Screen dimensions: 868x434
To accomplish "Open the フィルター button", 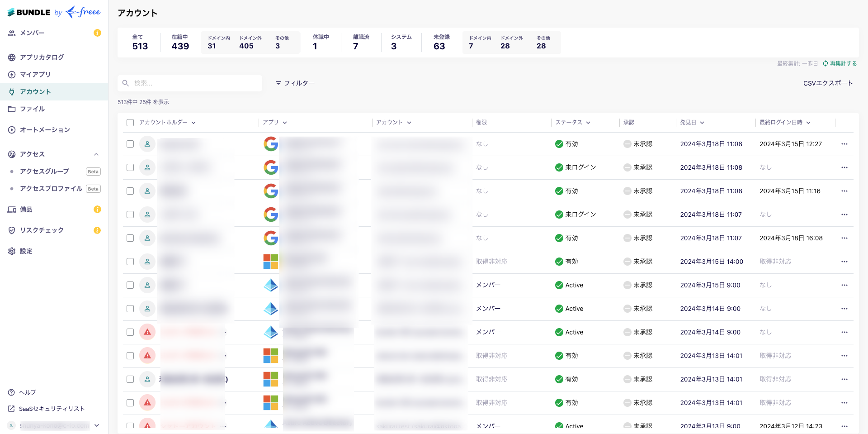I will (295, 83).
